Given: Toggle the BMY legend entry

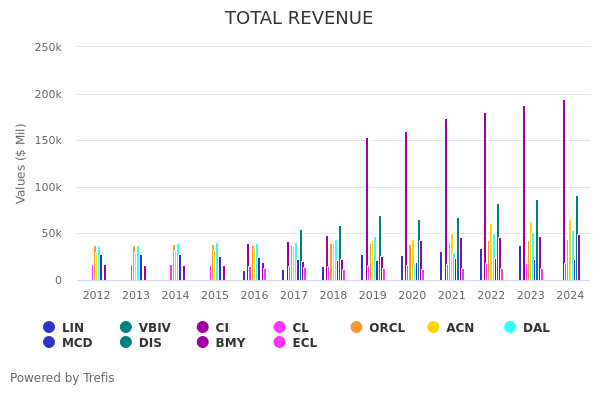Looking at the screenshot, I should pyautogui.click(x=230, y=343).
